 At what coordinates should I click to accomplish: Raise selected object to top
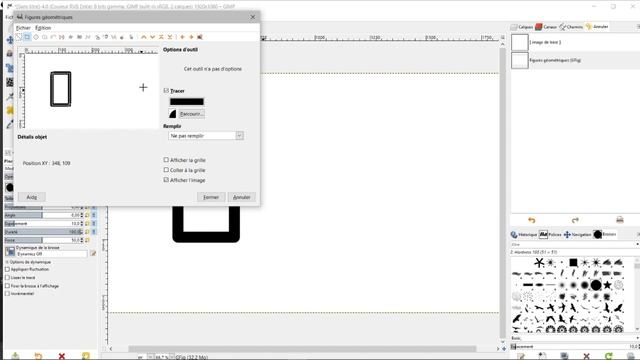(x=161, y=37)
